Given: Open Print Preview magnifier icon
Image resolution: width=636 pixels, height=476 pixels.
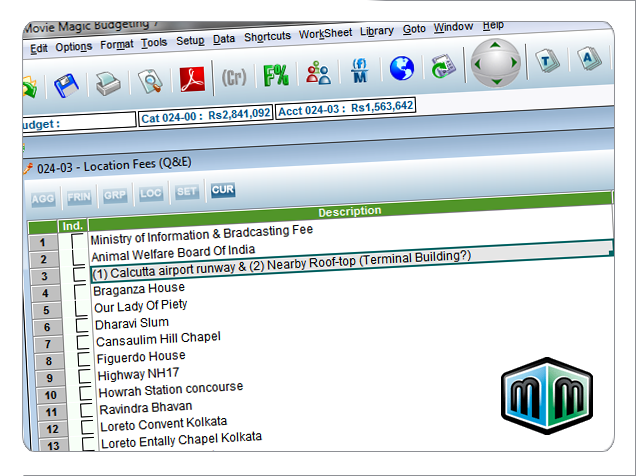Looking at the screenshot, I should pyautogui.click(x=150, y=81).
